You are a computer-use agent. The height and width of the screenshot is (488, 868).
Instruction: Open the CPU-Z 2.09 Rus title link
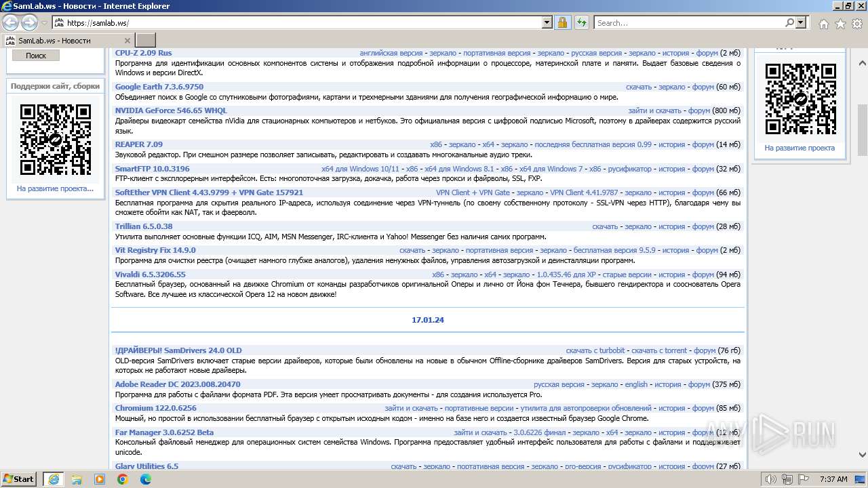tap(143, 53)
